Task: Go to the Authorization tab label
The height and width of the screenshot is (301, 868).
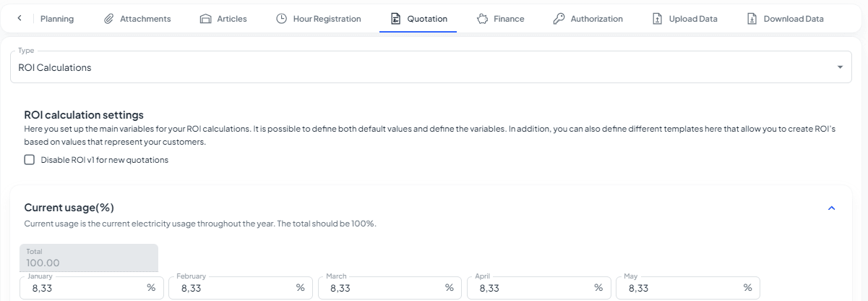Action: (596, 19)
